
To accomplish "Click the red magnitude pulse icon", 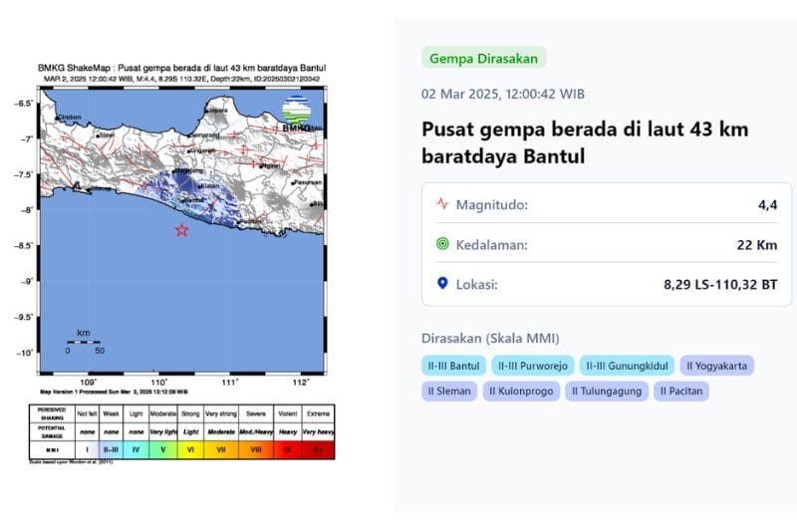I will 442,204.
